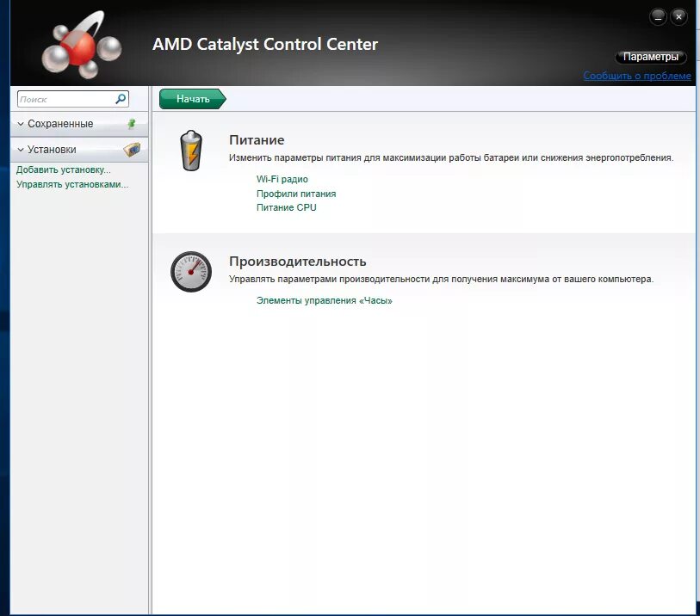Open Управлять установками... link
Viewport: 700px width, 616px height.
pos(72,185)
